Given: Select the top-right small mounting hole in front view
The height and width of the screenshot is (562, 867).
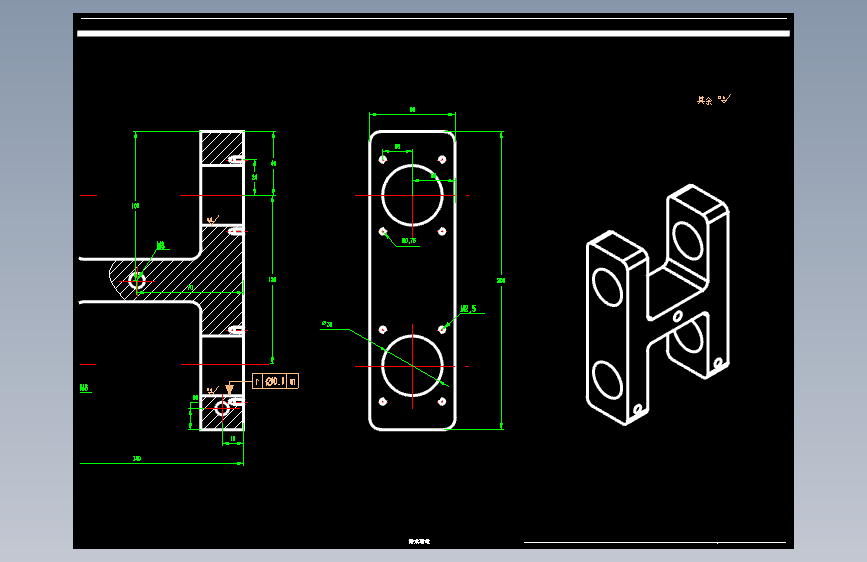Looking at the screenshot, I should coord(442,160).
